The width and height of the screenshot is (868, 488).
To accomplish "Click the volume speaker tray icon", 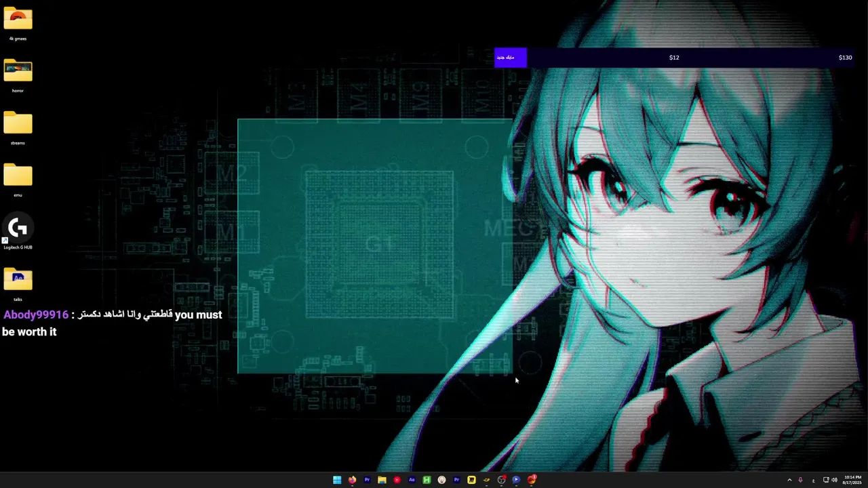I will click(834, 480).
